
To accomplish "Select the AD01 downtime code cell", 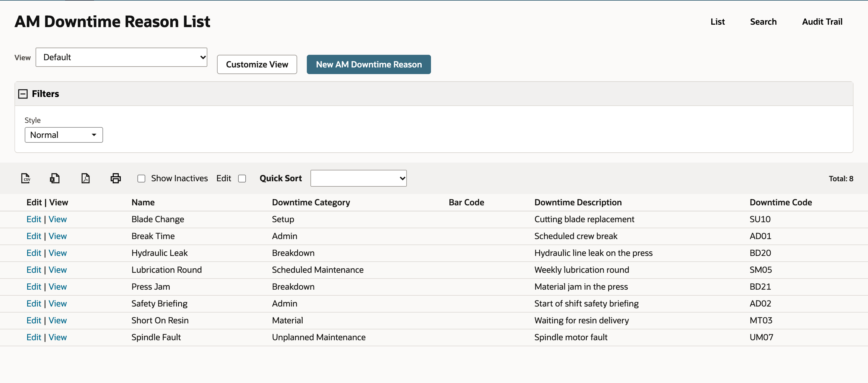I will coord(760,236).
